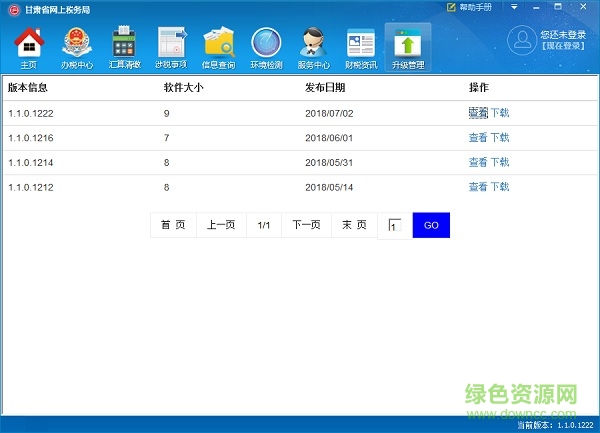Download version 1.1.0.1222
The width and height of the screenshot is (600, 433).
[x=500, y=113]
